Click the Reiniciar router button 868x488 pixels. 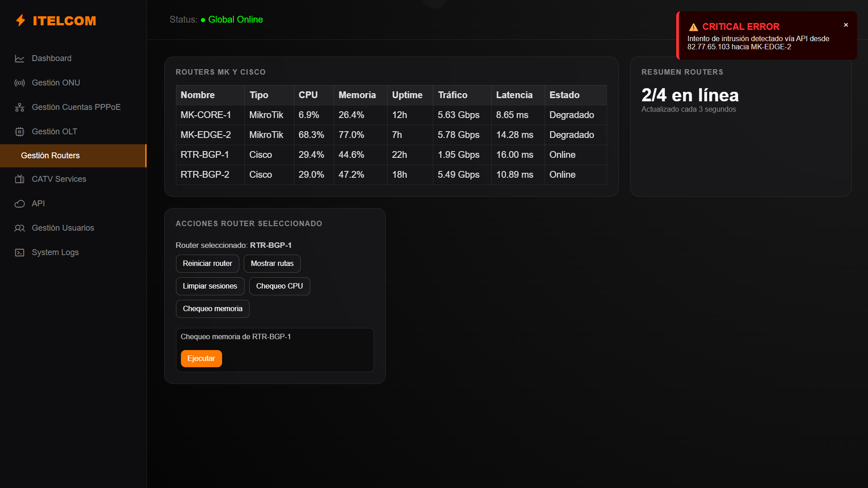(207, 264)
